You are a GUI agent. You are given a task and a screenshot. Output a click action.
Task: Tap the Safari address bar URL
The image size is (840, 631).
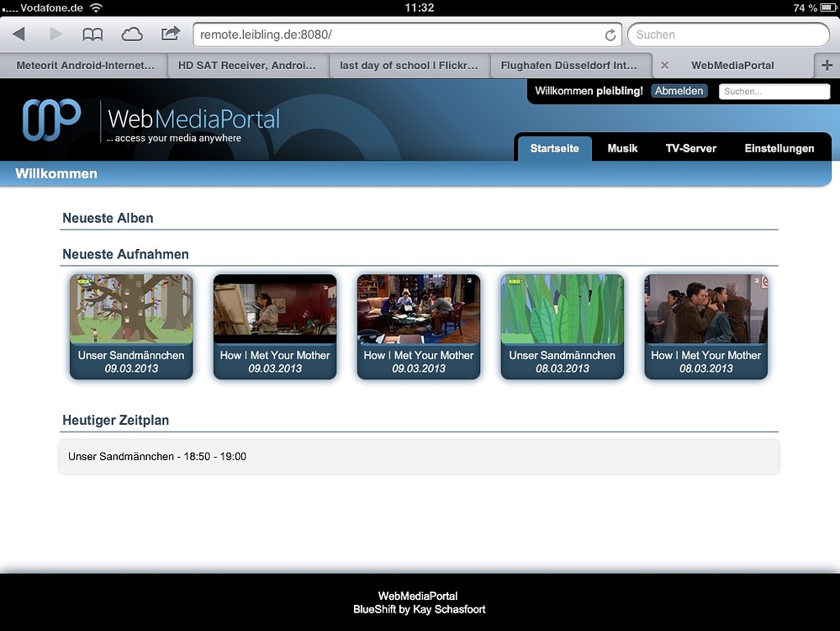pyautogui.click(x=395, y=34)
